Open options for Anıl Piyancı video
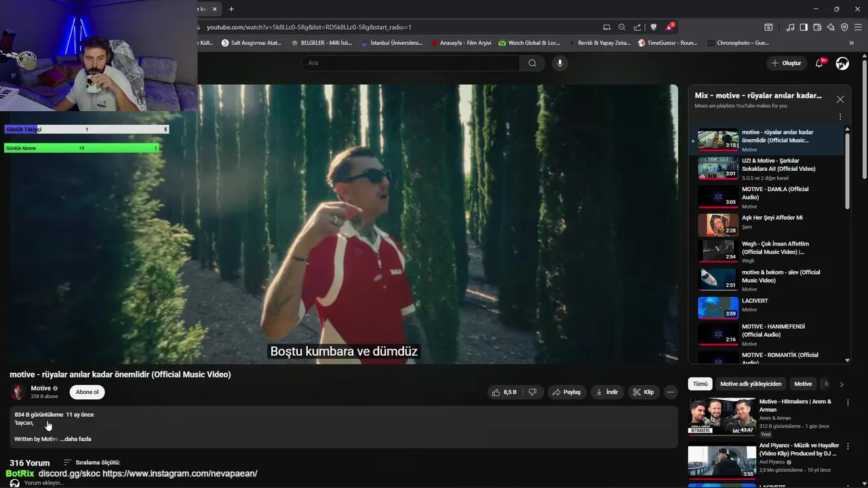 click(x=848, y=447)
